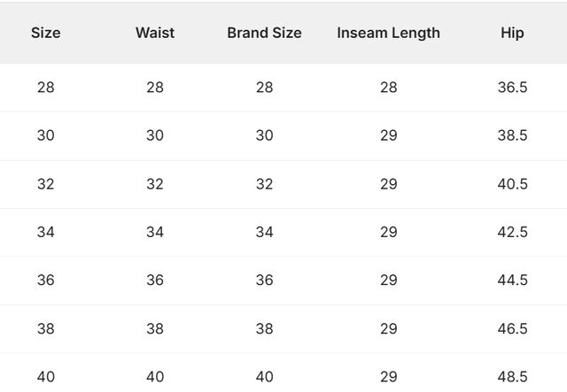
Task: Click the Waist column header
Action: pyautogui.click(x=155, y=33)
